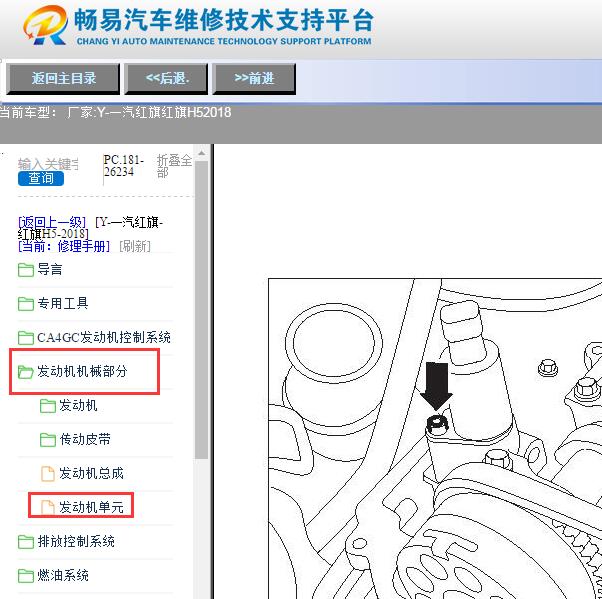Click the 刷新 refresh link

(x=135, y=246)
